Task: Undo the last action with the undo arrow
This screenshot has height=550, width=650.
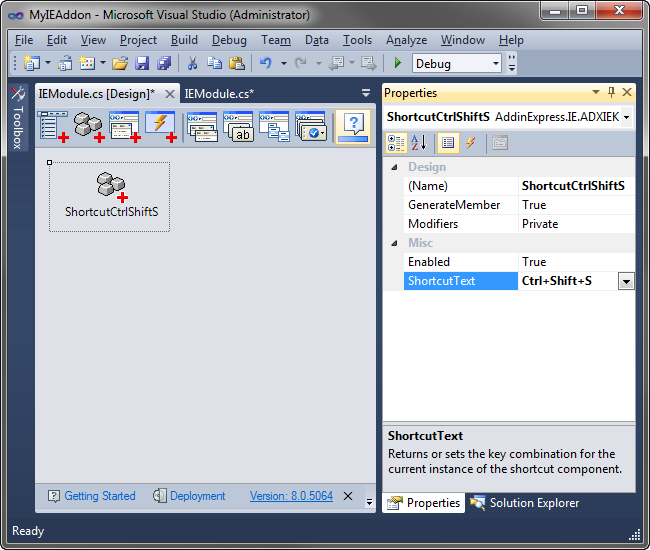Action: click(x=266, y=63)
